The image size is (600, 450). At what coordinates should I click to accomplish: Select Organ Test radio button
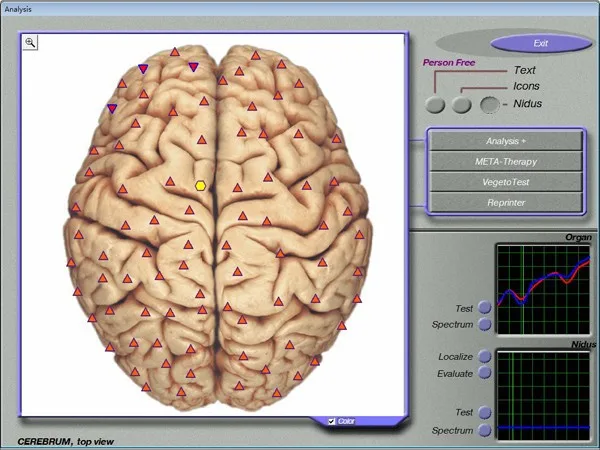[485, 307]
